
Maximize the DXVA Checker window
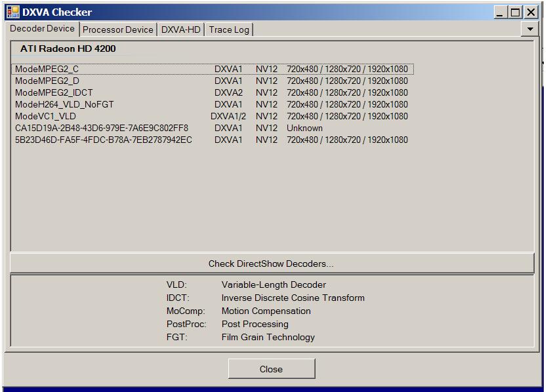click(x=515, y=12)
